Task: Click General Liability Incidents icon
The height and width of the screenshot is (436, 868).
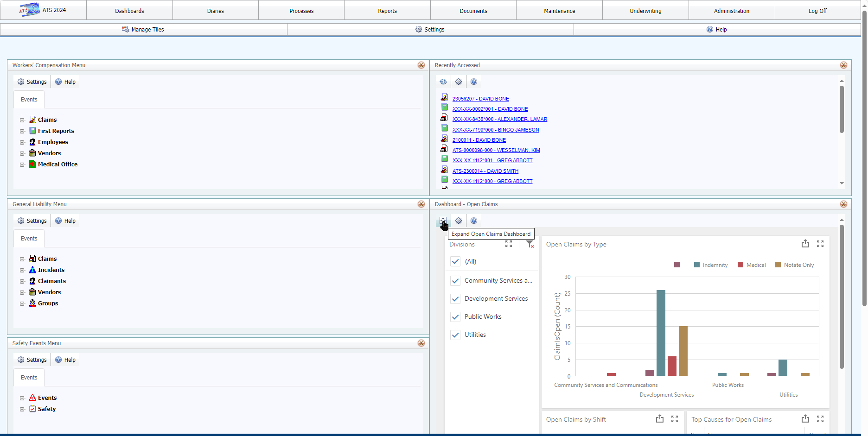Action: tap(32, 270)
